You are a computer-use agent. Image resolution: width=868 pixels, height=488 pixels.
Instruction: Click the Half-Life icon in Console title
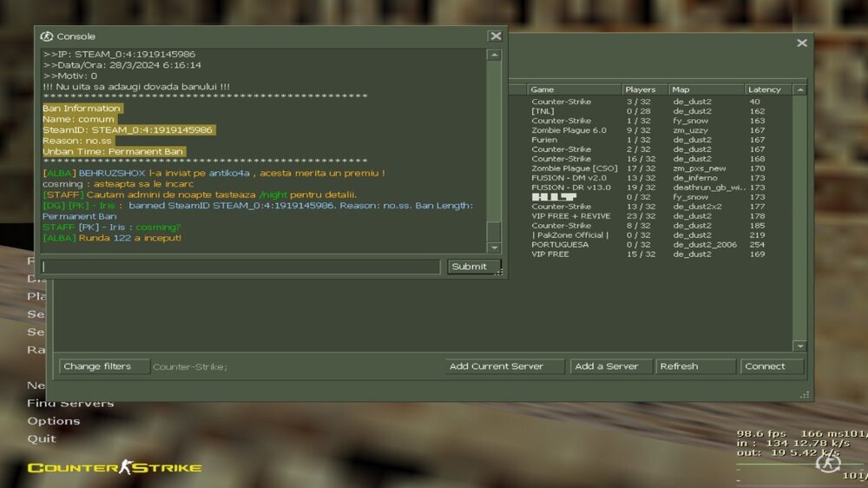click(x=47, y=36)
